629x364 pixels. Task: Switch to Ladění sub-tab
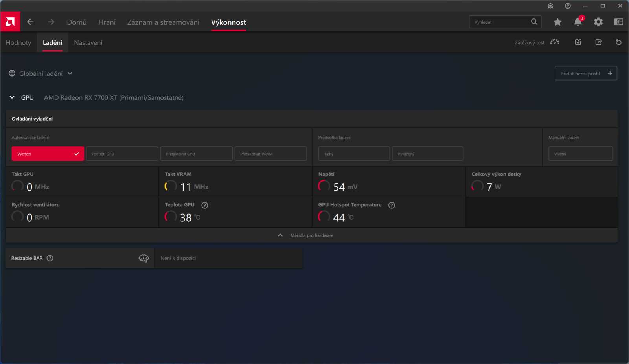pos(53,42)
